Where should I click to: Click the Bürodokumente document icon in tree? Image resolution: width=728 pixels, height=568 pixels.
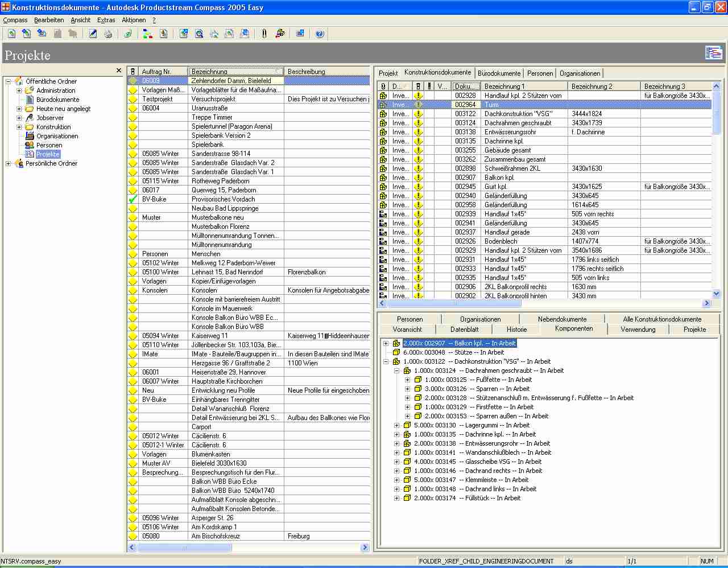click(x=30, y=100)
